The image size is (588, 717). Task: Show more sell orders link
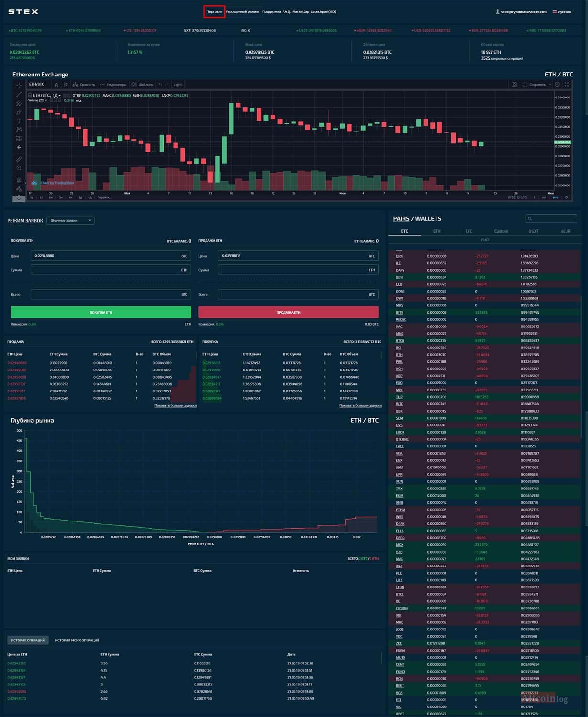pos(175,406)
